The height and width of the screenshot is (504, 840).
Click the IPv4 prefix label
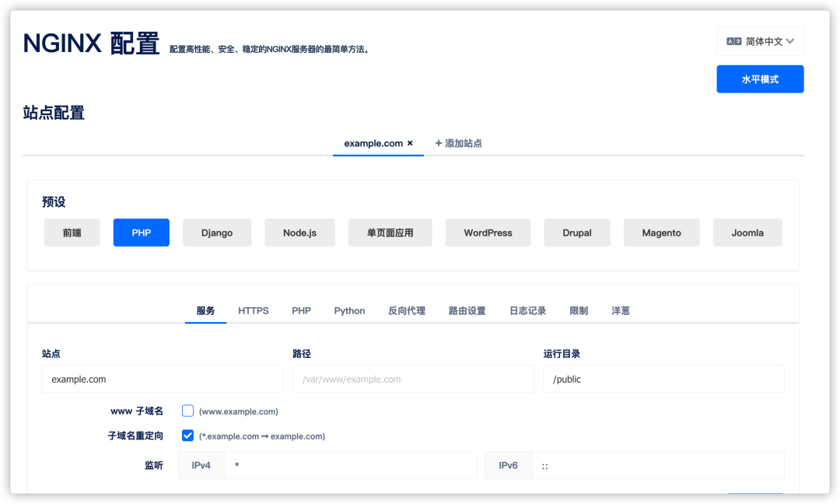201,465
